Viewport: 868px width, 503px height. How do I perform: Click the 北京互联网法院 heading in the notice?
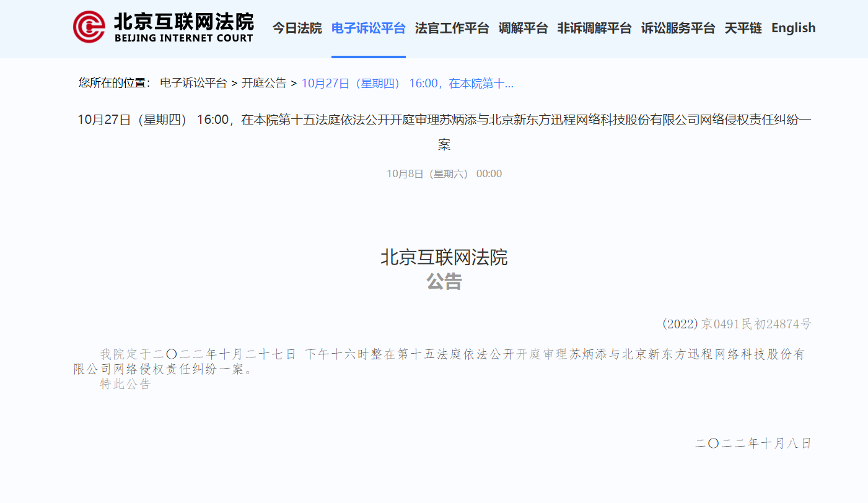tap(444, 258)
